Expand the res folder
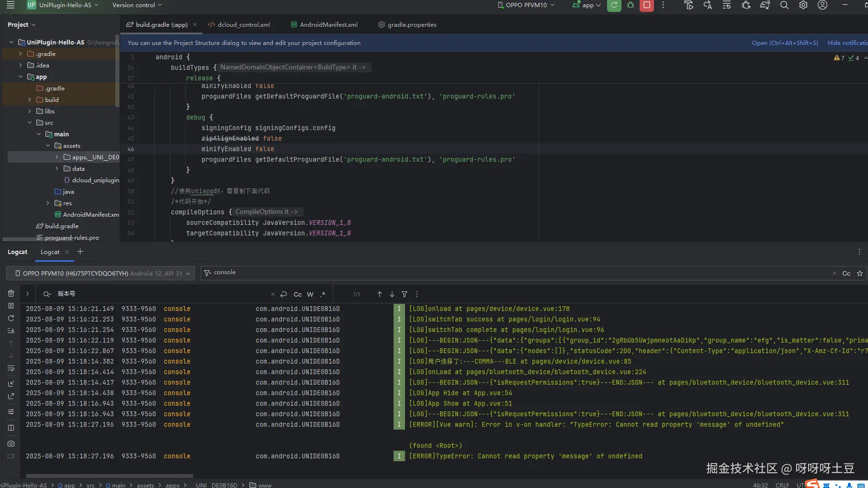 coord(48,203)
